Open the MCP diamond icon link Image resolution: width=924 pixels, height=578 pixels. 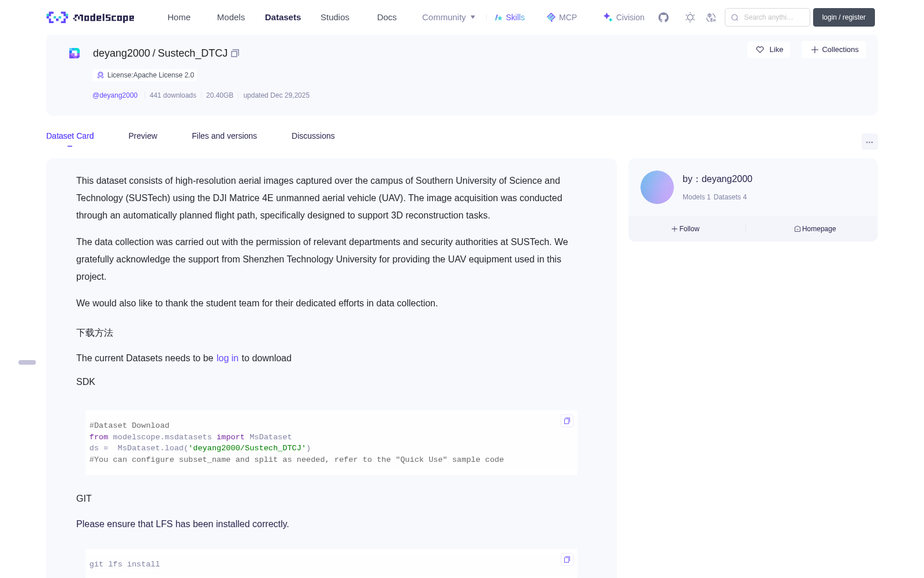[x=561, y=17]
